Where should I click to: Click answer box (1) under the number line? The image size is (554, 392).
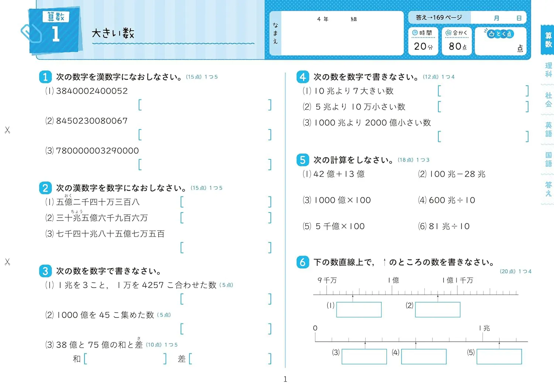[x=359, y=310]
